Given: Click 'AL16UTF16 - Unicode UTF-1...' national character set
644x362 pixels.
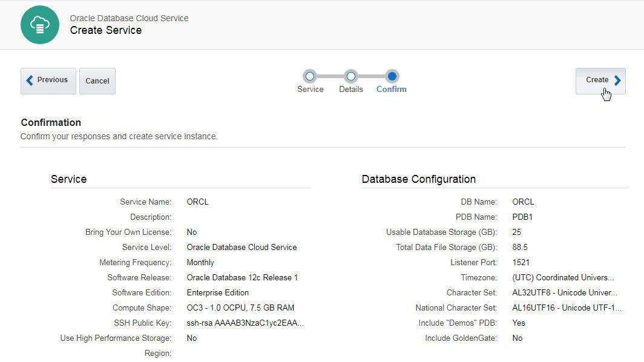Looking at the screenshot, I should click(567, 308).
